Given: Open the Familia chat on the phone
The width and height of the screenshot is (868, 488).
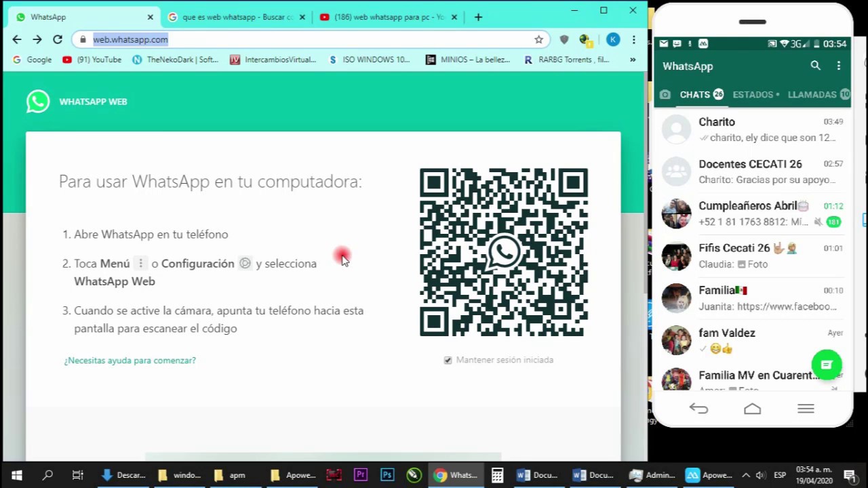Looking at the screenshot, I should (x=752, y=298).
